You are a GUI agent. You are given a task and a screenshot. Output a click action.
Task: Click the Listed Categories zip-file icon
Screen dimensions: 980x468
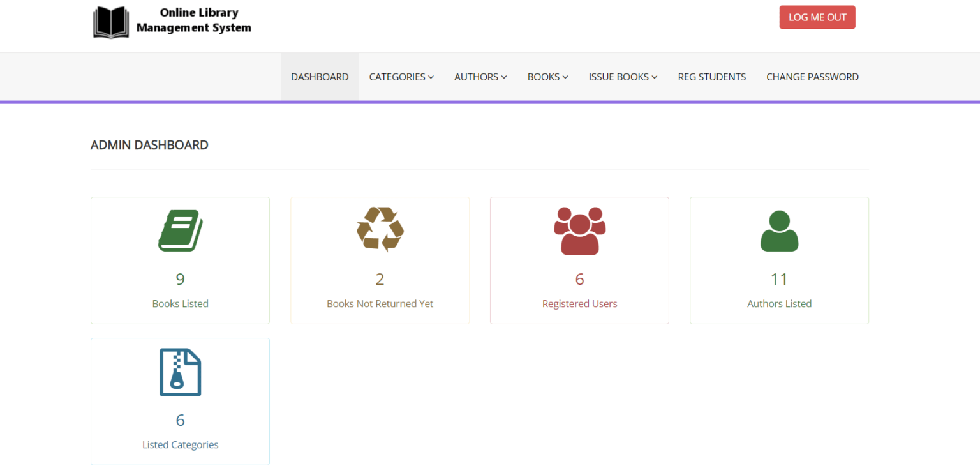180,372
